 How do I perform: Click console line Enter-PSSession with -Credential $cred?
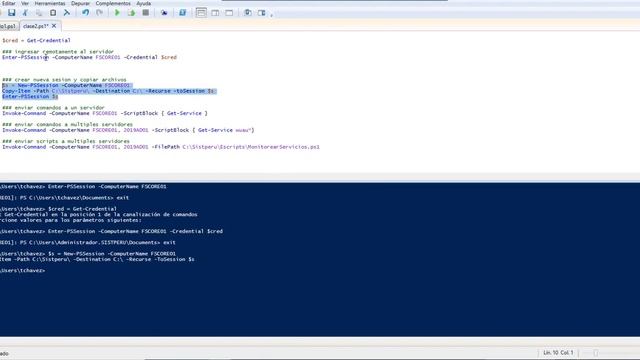coord(111,231)
